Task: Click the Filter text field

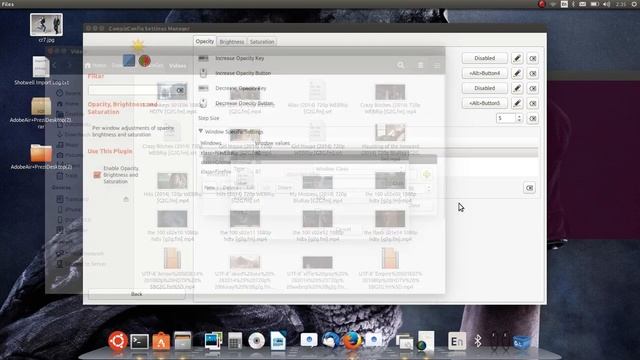Action: pyautogui.click(x=131, y=90)
